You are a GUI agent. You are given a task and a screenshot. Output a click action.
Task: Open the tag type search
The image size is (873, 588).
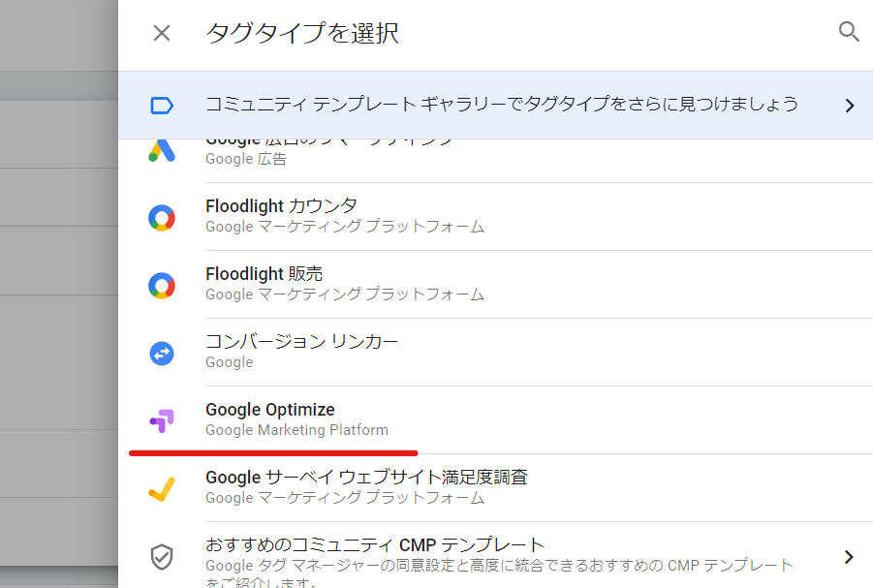click(849, 32)
